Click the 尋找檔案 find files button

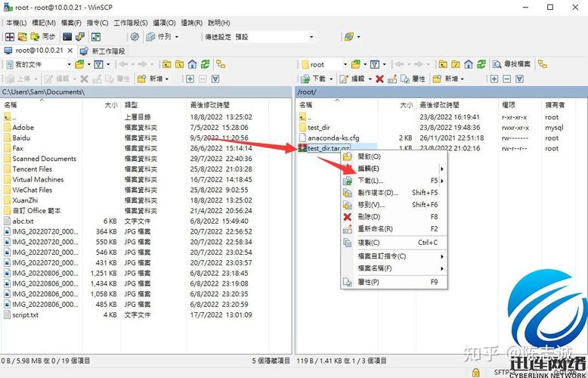pyautogui.click(x=512, y=64)
